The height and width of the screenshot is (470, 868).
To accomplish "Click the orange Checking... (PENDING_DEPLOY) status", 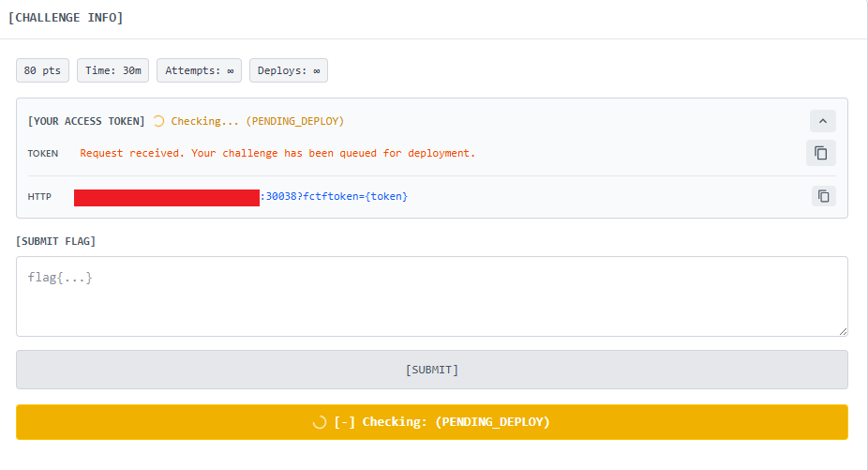I will pos(257,121).
